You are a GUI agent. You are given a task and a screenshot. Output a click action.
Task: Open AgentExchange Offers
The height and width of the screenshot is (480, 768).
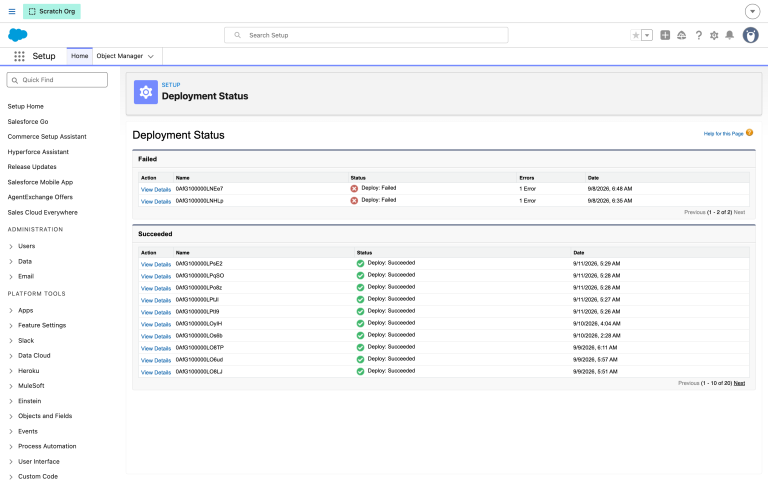(40, 197)
